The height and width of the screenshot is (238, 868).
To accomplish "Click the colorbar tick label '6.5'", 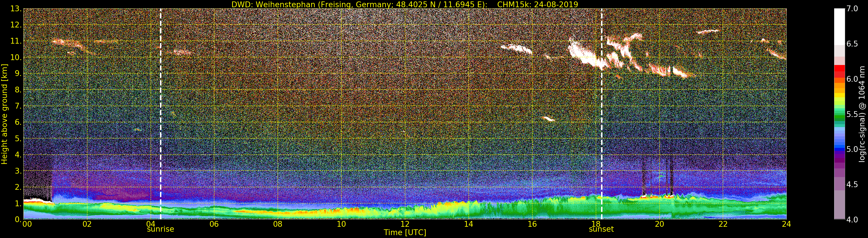I will [x=852, y=44].
